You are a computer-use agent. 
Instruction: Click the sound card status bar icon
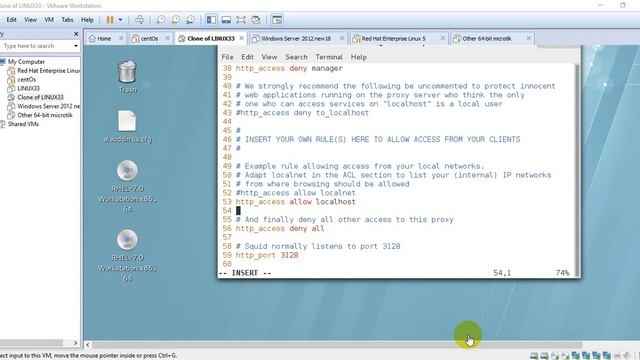(x=627, y=356)
